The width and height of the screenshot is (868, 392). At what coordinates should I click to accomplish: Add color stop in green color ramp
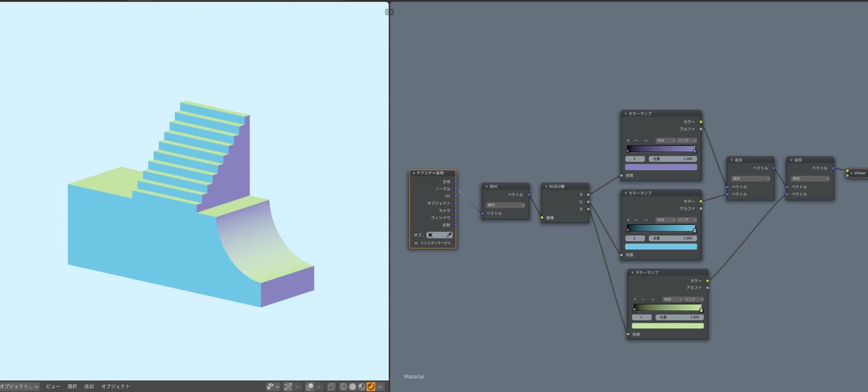(635, 299)
